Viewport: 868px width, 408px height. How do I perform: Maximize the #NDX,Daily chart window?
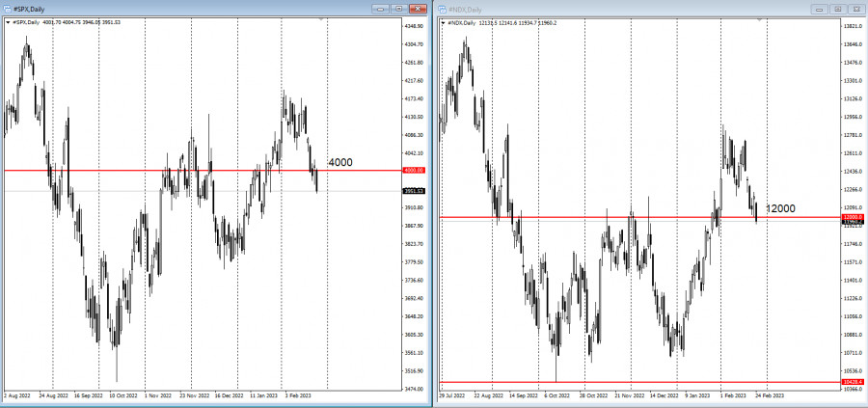(x=837, y=10)
